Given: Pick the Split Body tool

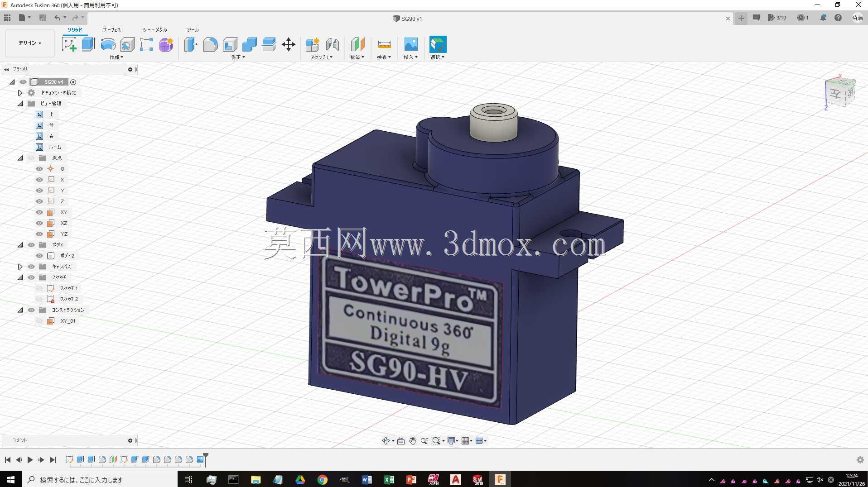Looking at the screenshot, I should (x=269, y=44).
